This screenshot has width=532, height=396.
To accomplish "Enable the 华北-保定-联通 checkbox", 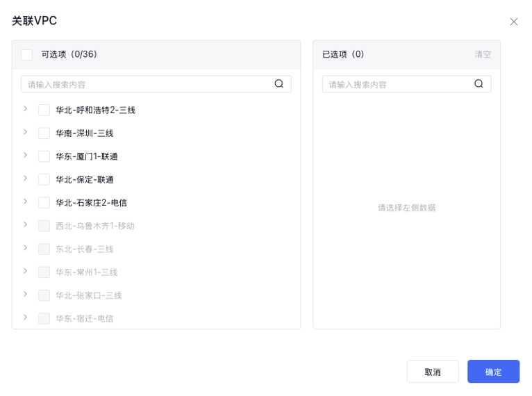I will [44, 179].
